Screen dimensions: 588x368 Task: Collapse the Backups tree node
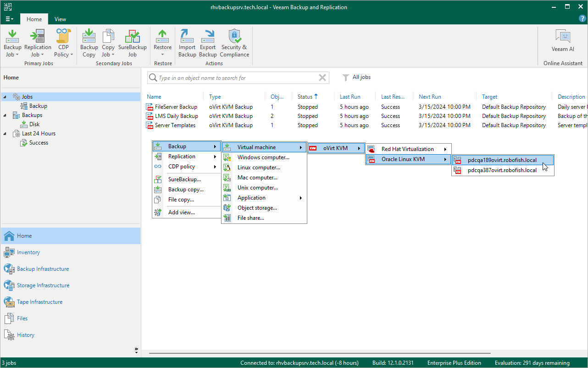(5, 115)
